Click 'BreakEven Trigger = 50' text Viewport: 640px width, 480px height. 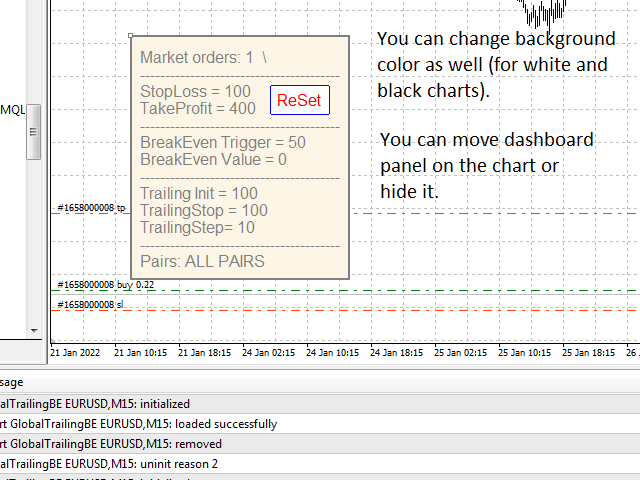click(x=223, y=142)
